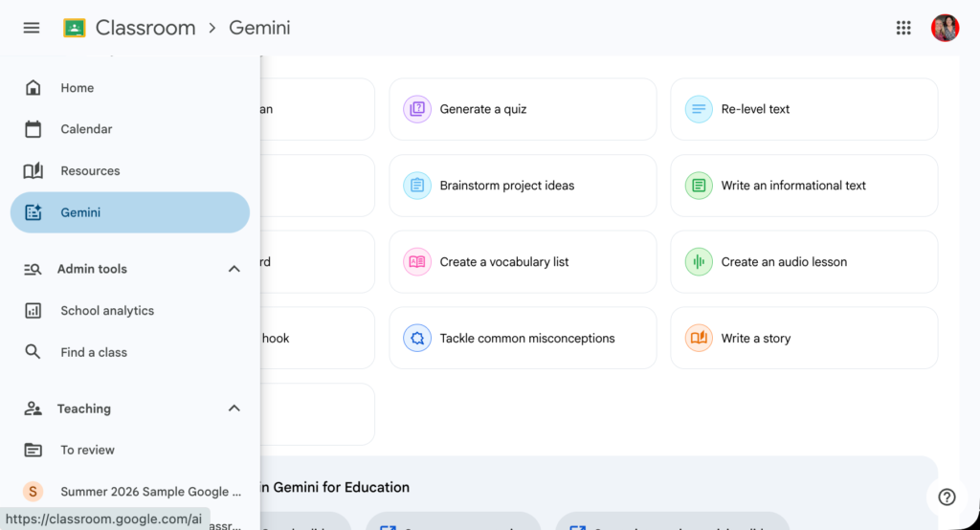Image resolution: width=980 pixels, height=530 pixels.
Task: Open the account profile picture
Action: [x=945, y=28]
